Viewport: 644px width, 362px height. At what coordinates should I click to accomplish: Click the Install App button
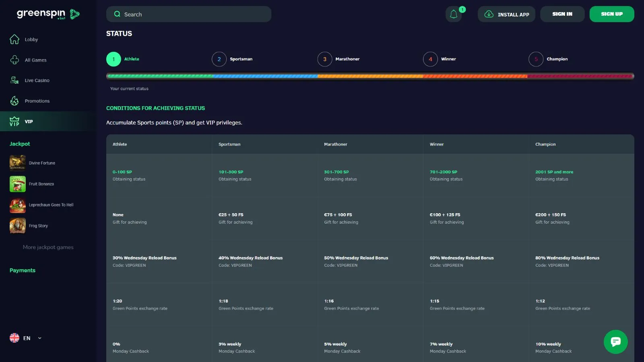(506, 14)
